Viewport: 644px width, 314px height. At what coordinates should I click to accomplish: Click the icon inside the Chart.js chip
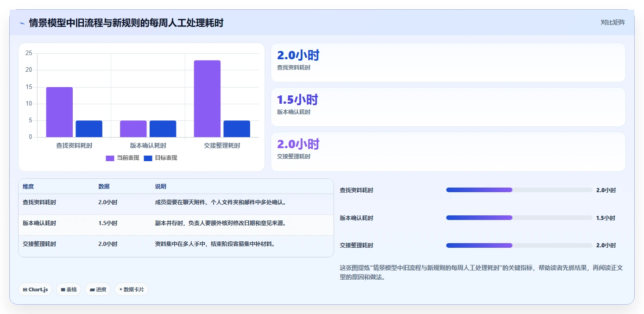[x=25, y=289]
